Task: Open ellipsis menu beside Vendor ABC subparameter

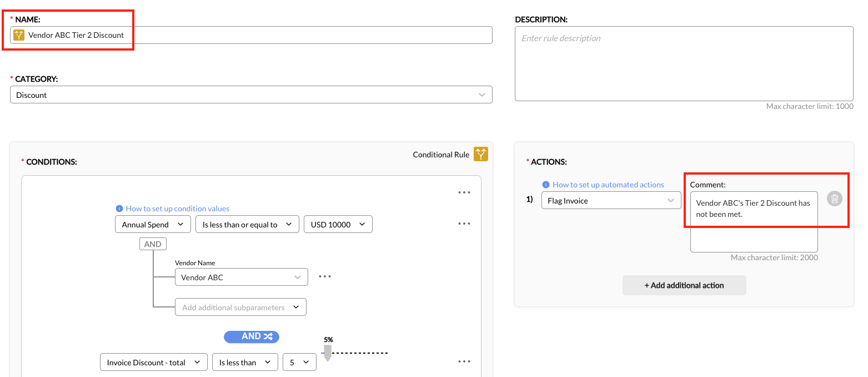Action: coord(325,276)
